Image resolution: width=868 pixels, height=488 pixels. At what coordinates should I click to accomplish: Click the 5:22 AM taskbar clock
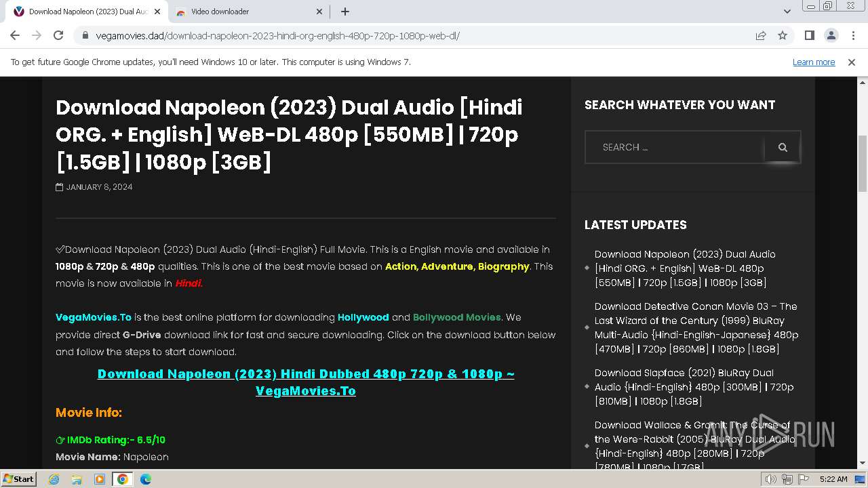(833, 479)
